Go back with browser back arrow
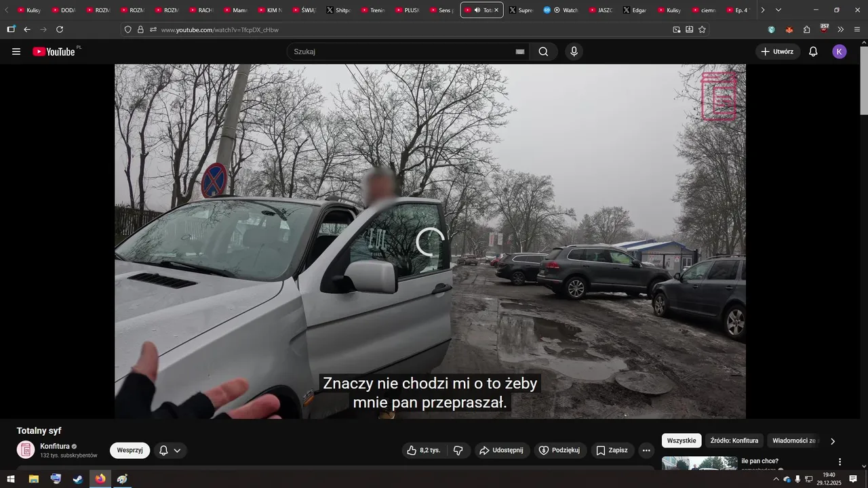The image size is (868, 488). pyautogui.click(x=27, y=30)
